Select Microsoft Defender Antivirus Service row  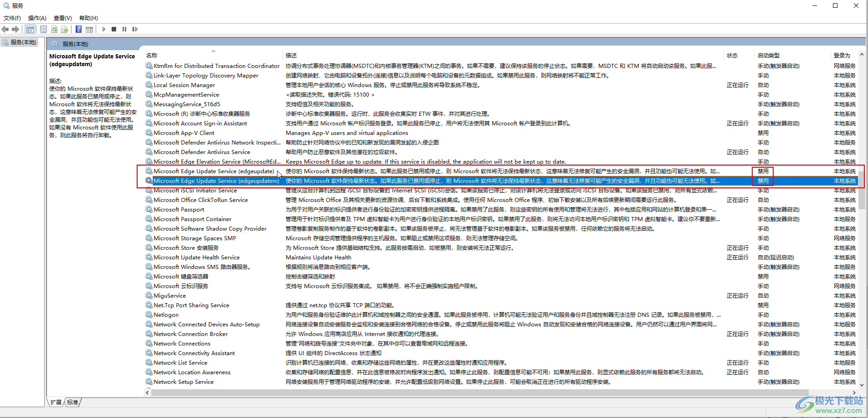click(x=501, y=152)
